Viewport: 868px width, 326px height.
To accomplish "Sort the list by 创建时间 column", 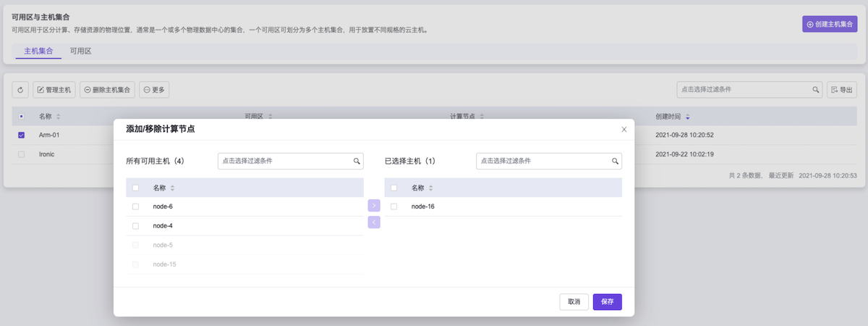I will 688,117.
